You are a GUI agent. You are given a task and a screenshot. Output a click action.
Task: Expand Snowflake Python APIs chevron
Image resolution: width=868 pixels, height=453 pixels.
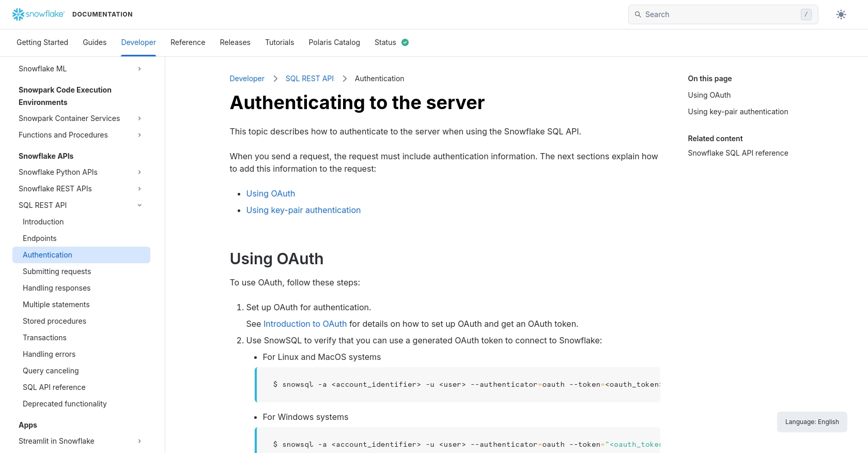point(139,172)
